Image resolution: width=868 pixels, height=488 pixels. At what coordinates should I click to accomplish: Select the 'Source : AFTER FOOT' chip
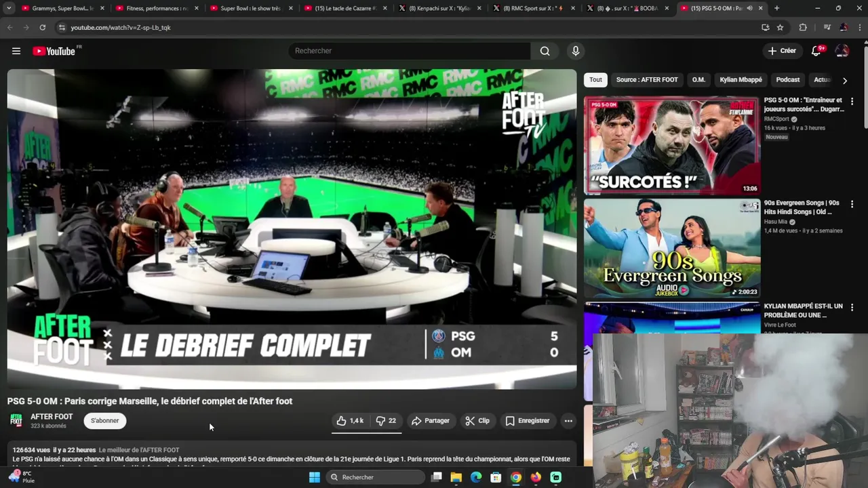pyautogui.click(x=647, y=80)
